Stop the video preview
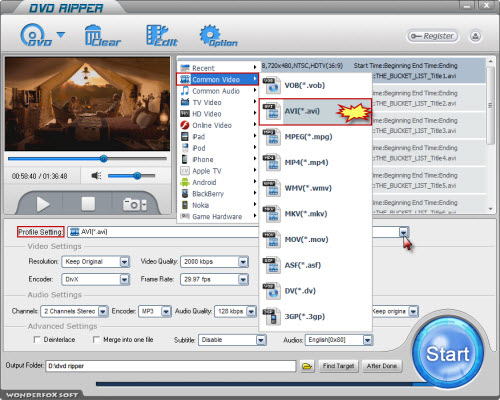The height and width of the screenshot is (400, 500). pos(88,204)
